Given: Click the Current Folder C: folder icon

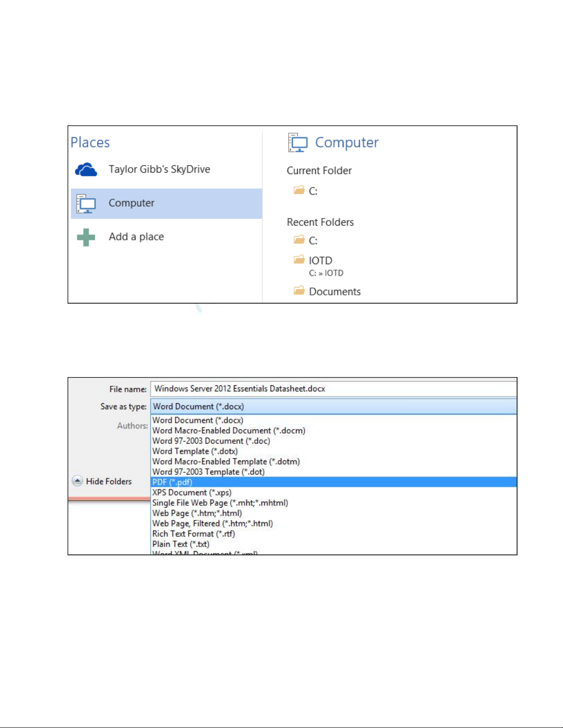Looking at the screenshot, I should 299,190.
